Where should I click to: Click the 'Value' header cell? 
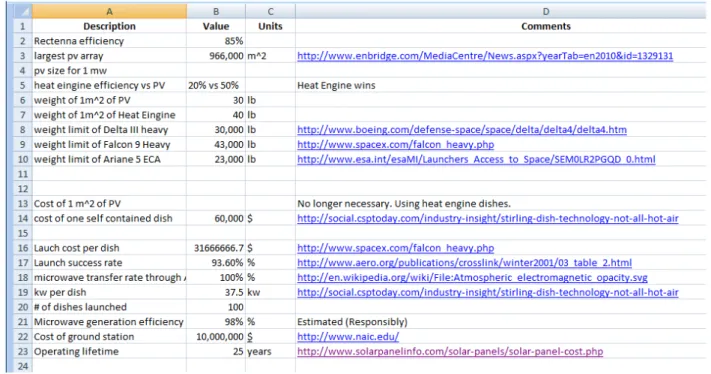pyautogui.click(x=216, y=26)
